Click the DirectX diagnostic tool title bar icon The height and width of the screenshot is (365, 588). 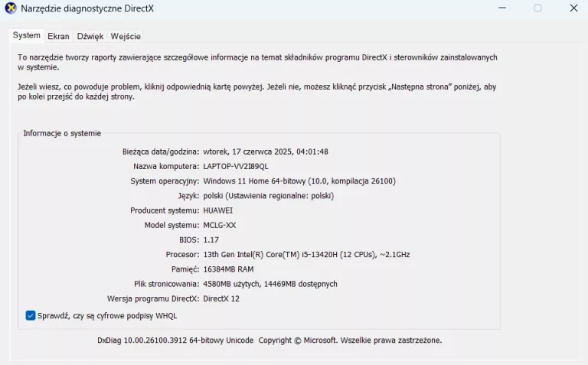[11, 8]
